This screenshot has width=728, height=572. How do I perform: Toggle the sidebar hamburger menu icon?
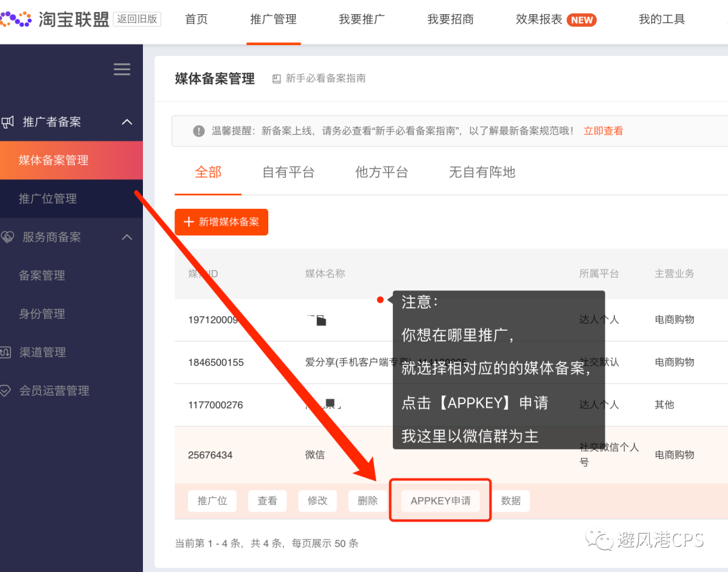tap(122, 69)
